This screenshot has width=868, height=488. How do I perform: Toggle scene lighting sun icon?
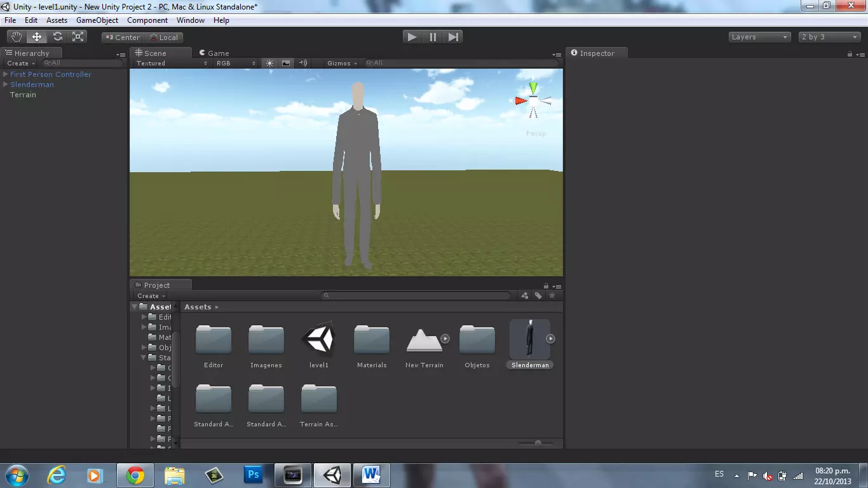269,63
